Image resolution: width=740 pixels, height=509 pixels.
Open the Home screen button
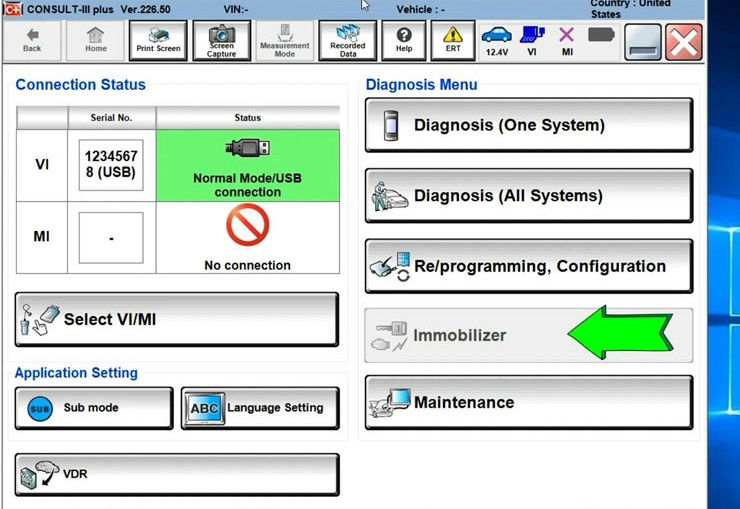[x=96, y=41]
